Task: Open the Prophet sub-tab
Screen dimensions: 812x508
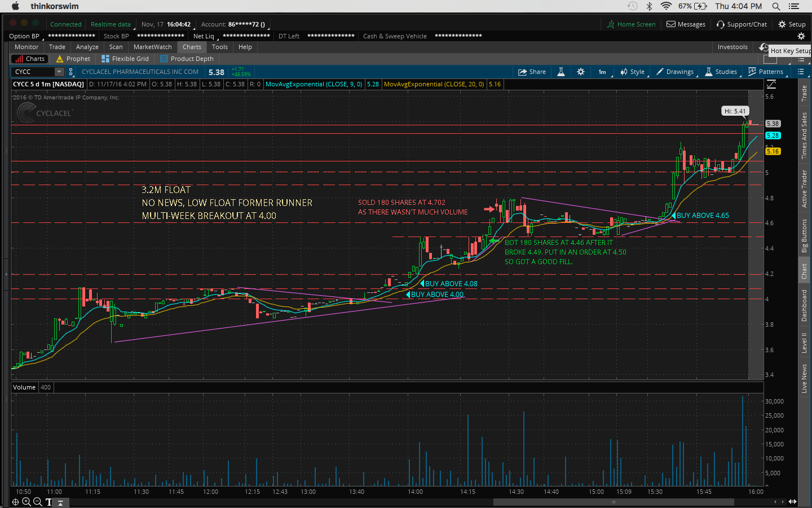Action: tap(73, 59)
